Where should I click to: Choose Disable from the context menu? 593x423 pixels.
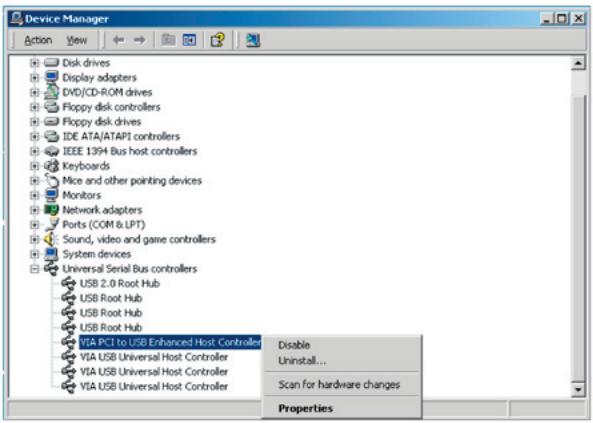coord(294,345)
